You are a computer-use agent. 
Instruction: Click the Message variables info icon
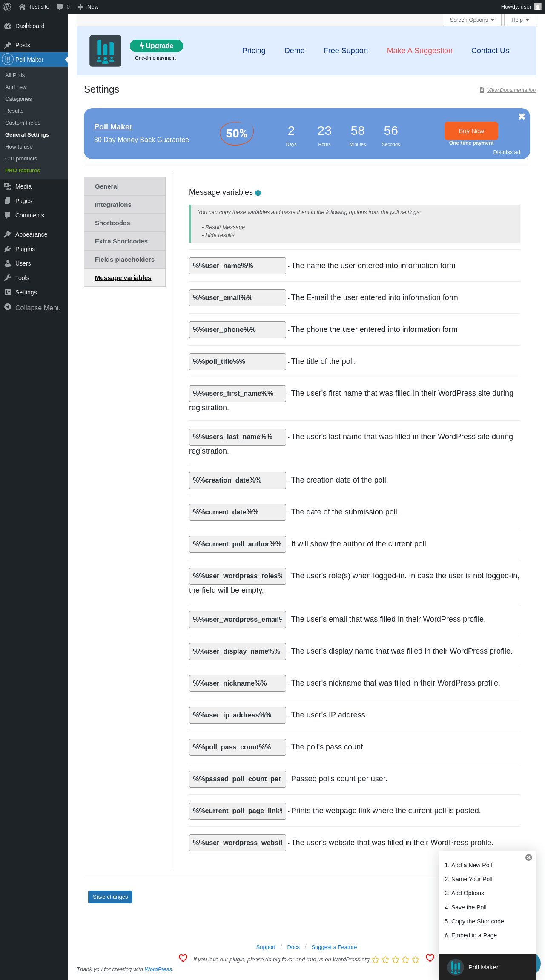tap(258, 193)
